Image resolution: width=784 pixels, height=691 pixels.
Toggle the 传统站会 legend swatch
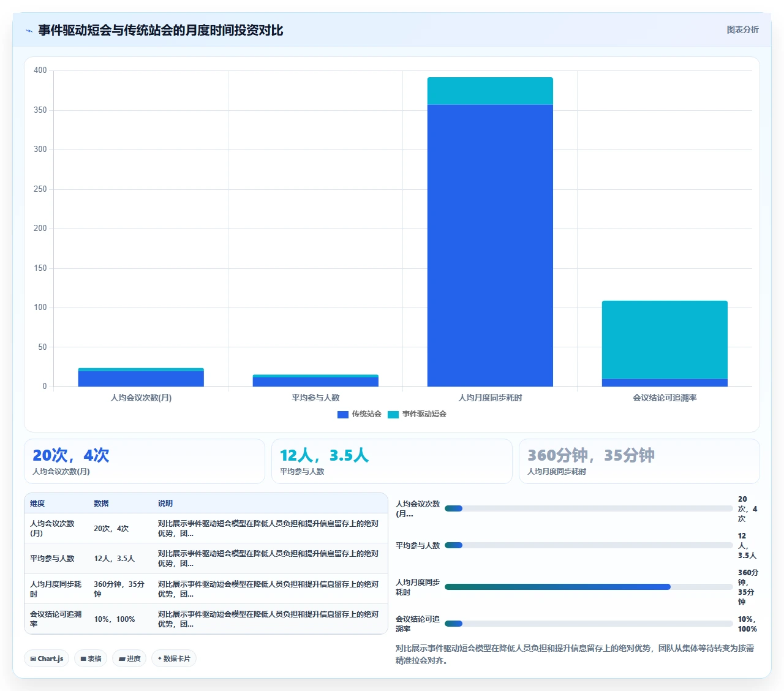click(343, 415)
